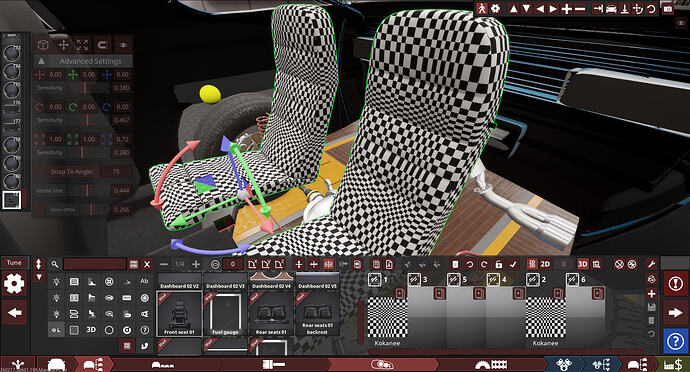Click the camera zoom-out minus
690x372 pixels.
pos(580,9)
